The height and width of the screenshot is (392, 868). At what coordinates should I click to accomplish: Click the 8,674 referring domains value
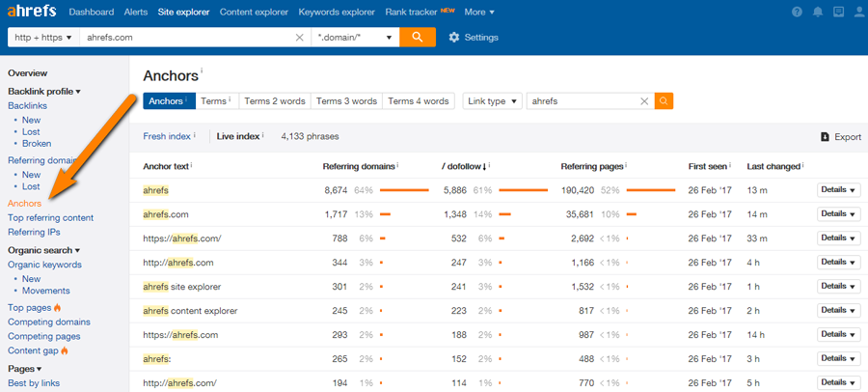[336, 190]
